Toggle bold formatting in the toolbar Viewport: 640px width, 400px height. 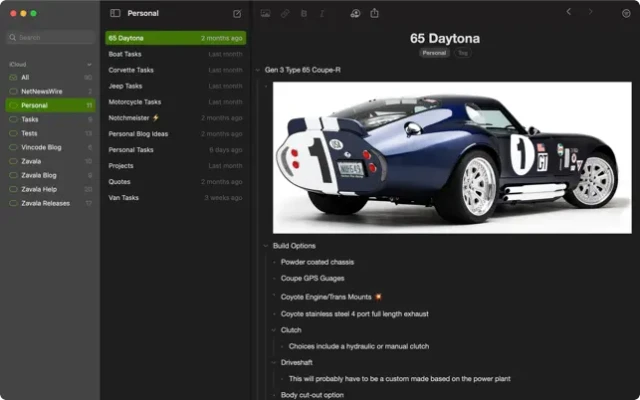[x=304, y=14]
